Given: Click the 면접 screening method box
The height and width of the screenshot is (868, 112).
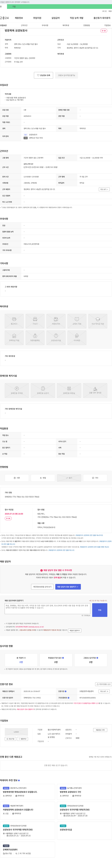Looking at the screenshot, I should (43, 478).
